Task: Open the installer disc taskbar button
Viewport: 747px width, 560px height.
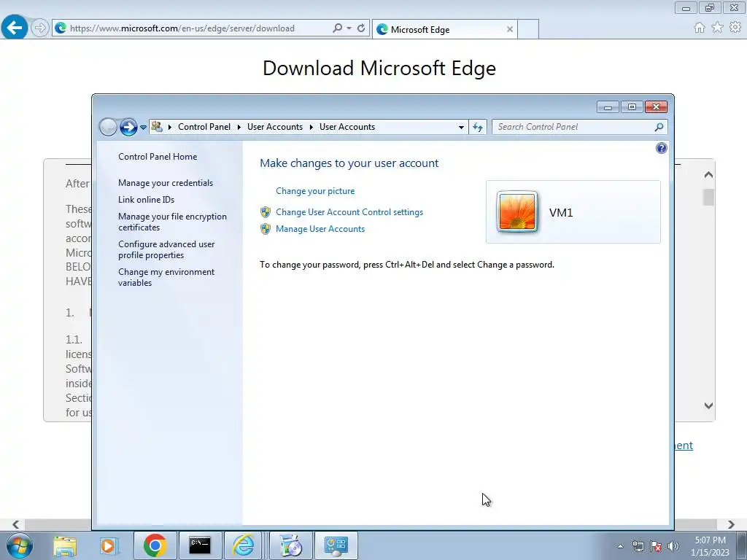Action: click(x=291, y=545)
